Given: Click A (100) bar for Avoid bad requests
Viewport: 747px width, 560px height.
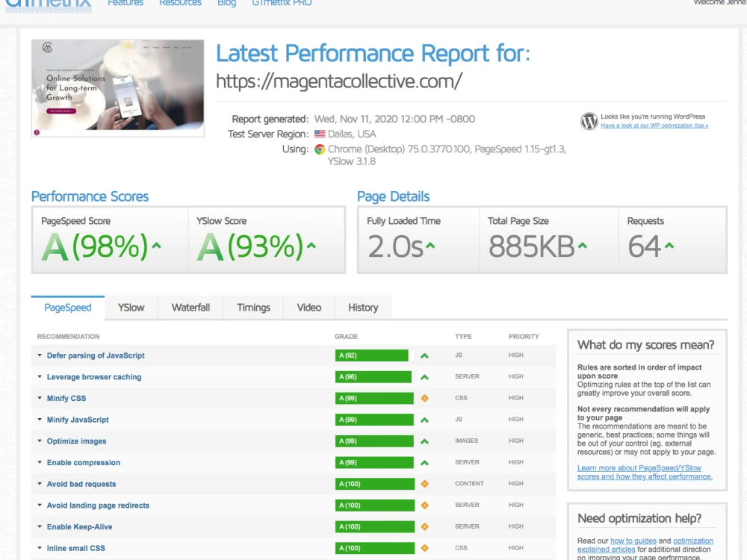Looking at the screenshot, I should point(375,485).
